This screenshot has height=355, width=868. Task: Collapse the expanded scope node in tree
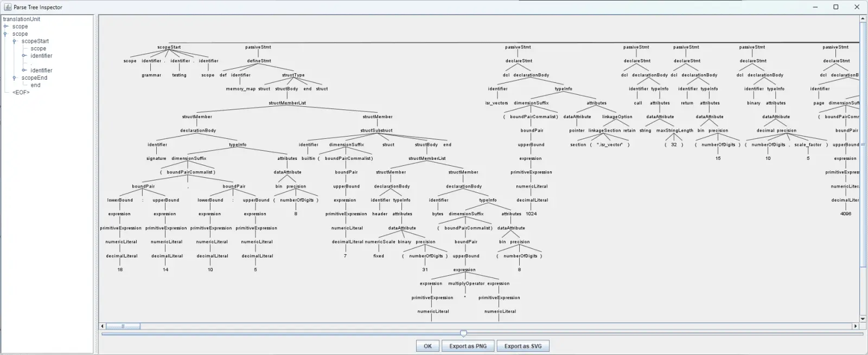click(x=5, y=34)
